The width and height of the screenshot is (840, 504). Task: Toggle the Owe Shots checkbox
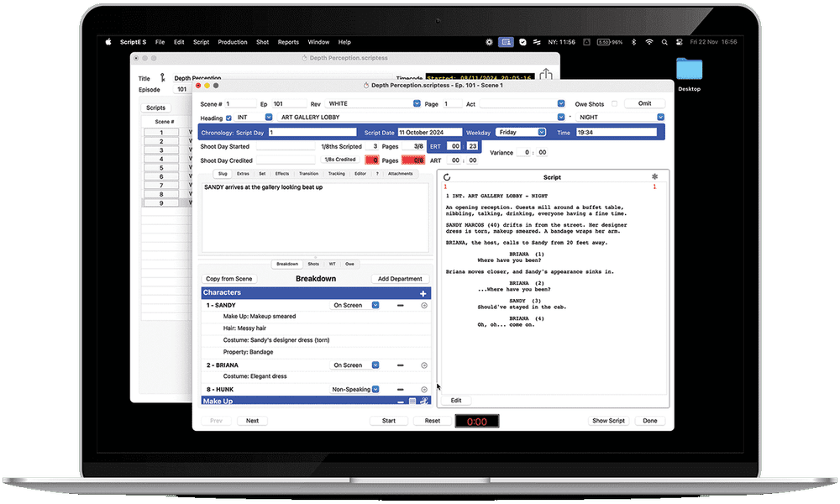coord(614,103)
